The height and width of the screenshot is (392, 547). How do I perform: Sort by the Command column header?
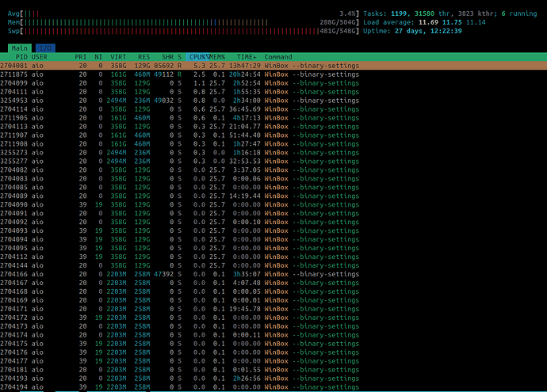point(278,57)
